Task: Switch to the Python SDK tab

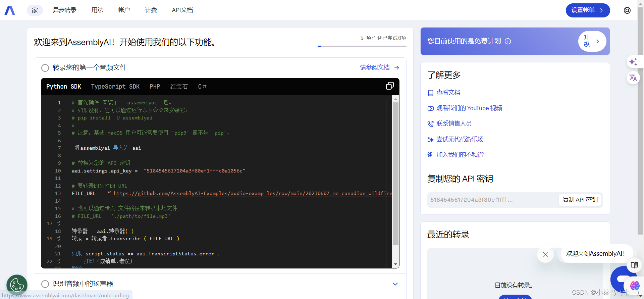Action: point(64,87)
